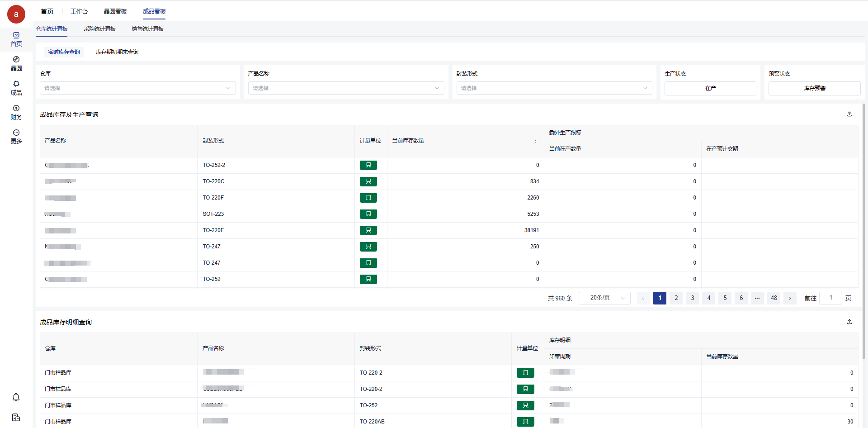Viewport: 868px width, 428px height.
Task: Toggle the 在产 production status filter
Action: tap(710, 88)
